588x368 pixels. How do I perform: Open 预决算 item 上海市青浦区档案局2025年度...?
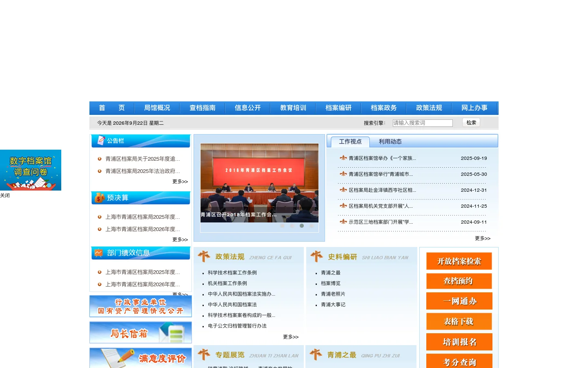(x=143, y=217)
